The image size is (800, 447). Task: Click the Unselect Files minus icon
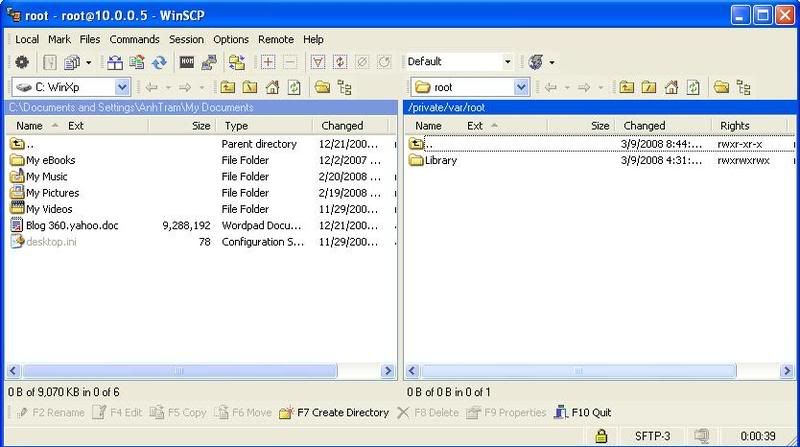[x=290, y=62]
